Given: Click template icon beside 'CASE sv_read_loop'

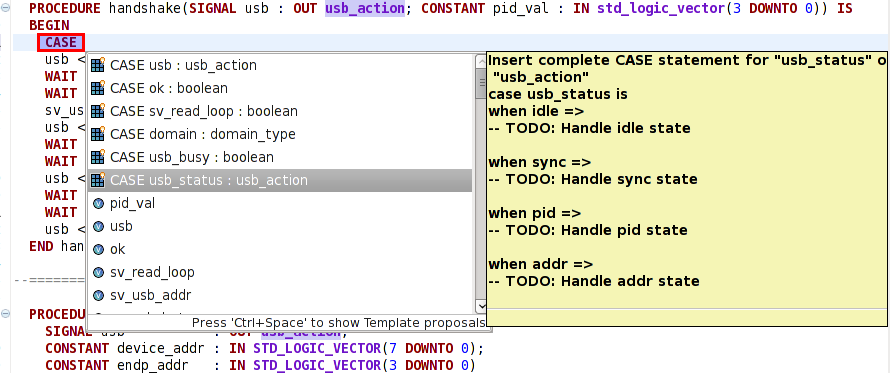Looking at the screenshot, I should click(98, 111).
